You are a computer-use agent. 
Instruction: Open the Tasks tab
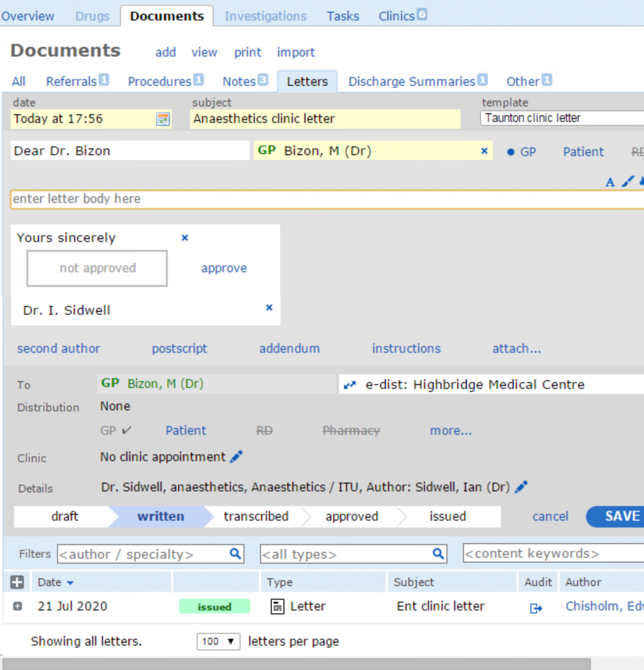tap(343, 16)
